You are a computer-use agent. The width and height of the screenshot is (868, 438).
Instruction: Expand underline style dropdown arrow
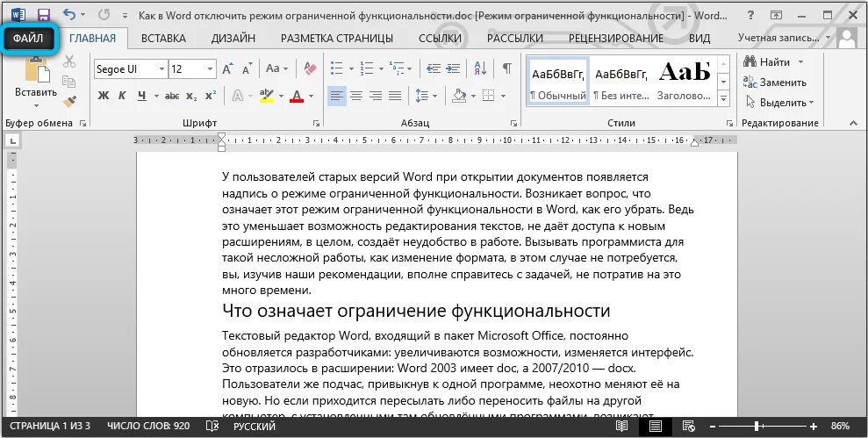(x=156, y=97)
